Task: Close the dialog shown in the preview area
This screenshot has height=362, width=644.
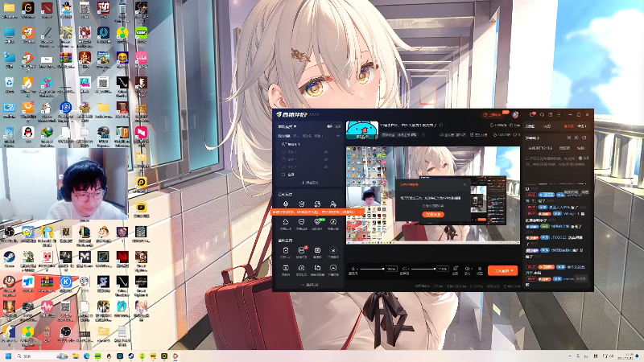Action: coord(464,185)
